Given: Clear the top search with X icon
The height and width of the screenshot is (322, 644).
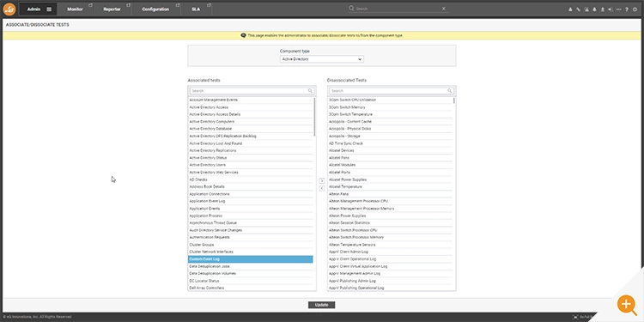Looking at the screenshot, I should [444, 9].
